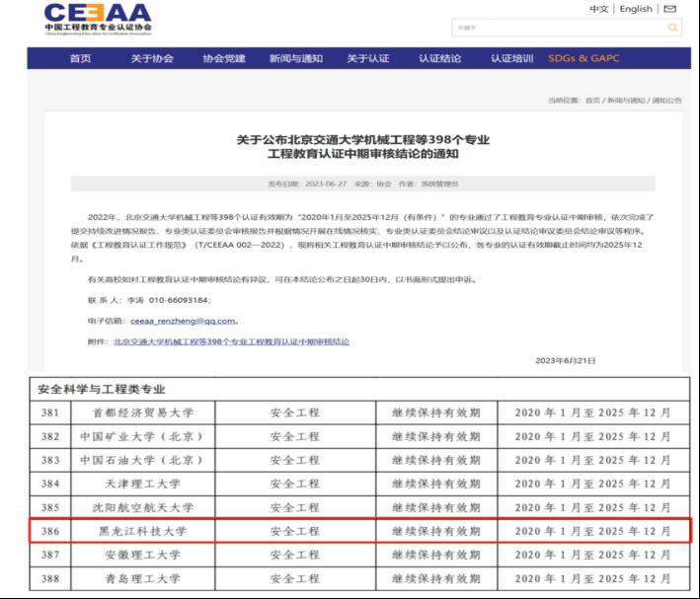
Task: Open the 首页 nav item
Action: 81,58
